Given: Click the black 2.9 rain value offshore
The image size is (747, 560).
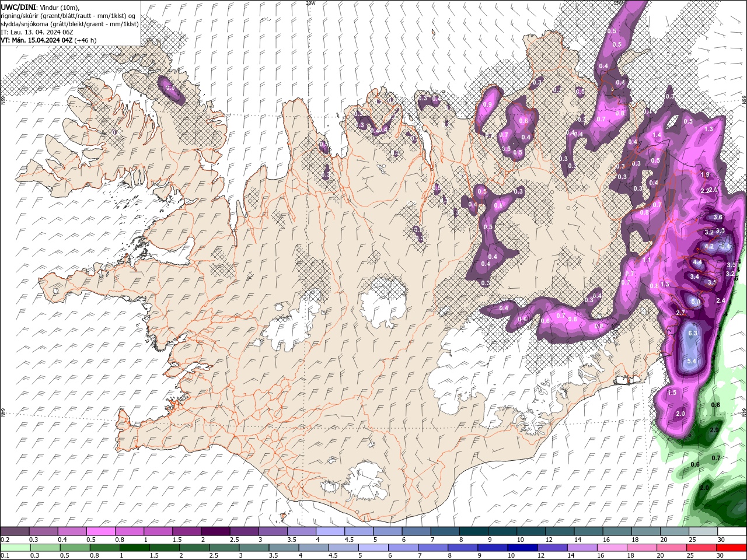Looking at the screenshot, I should pos(714,430).
